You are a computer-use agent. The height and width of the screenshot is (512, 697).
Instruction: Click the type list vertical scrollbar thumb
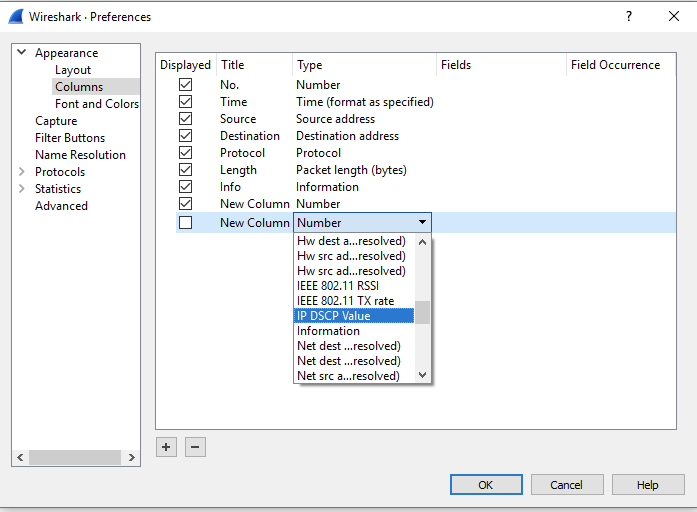coord(422,312)
